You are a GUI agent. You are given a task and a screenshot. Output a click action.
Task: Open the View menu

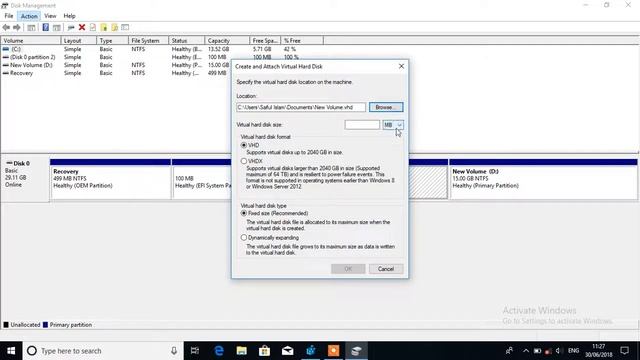(x=50, y=16)
